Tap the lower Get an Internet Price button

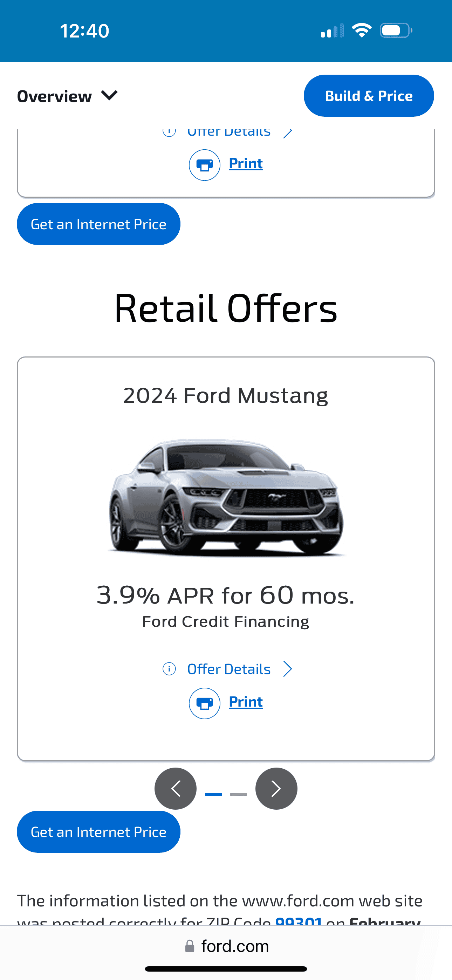tap(98, 832)
